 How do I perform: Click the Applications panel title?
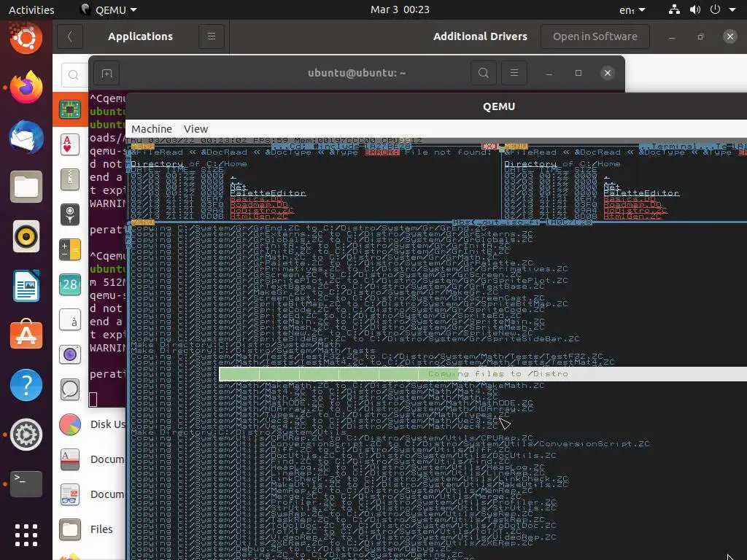pos(141,36)
